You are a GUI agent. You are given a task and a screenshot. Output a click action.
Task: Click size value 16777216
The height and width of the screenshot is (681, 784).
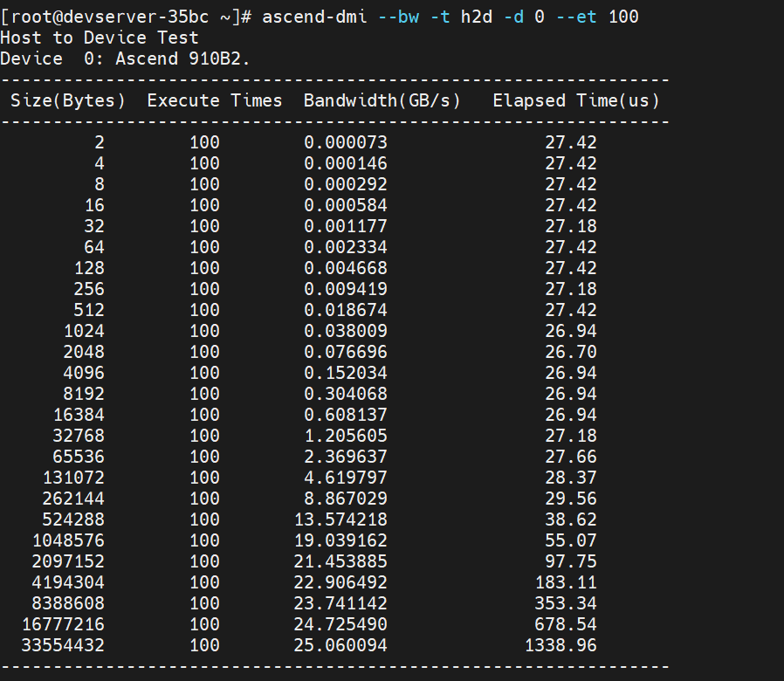click(x=63, y=625)
